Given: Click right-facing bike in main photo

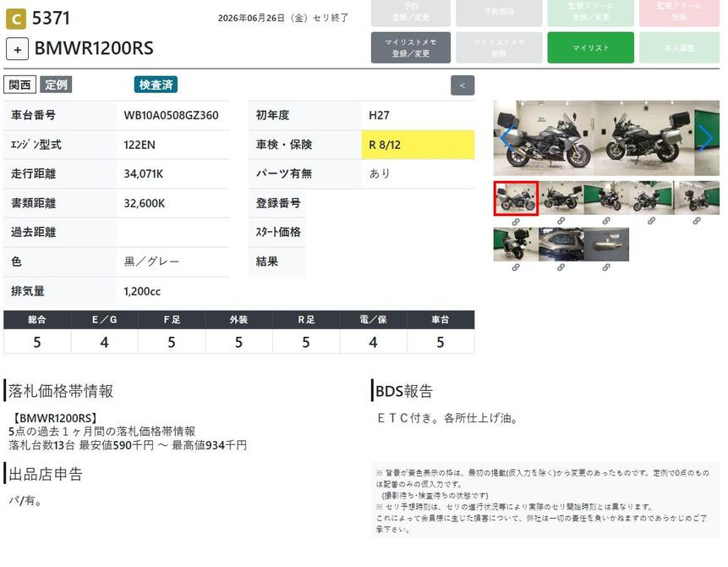Looking at the screenshot, I should click(644, 138).
